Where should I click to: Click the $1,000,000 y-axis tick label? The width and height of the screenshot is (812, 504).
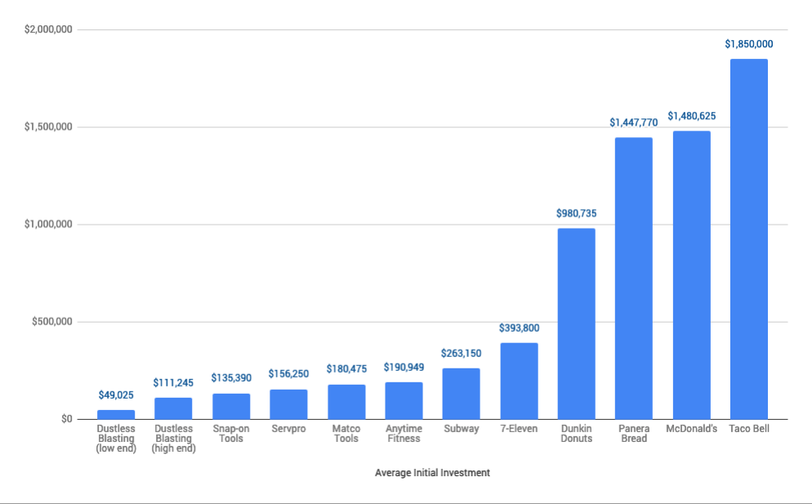click(48, 225)
